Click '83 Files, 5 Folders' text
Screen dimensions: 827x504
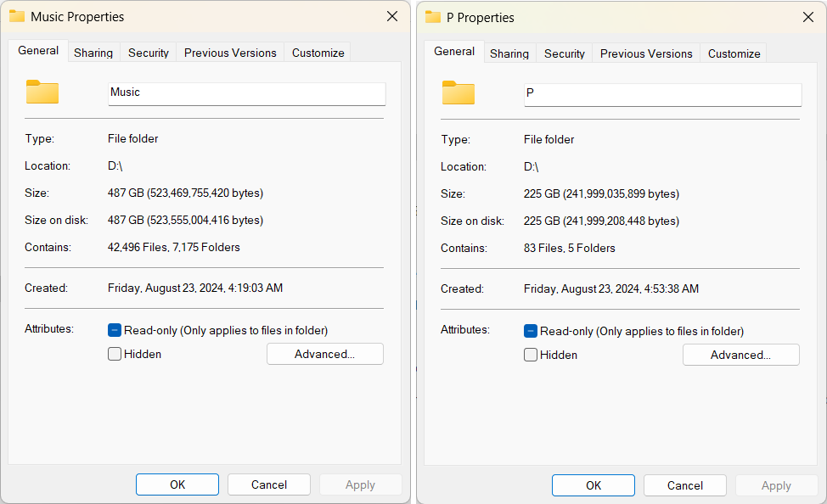(570, 249)
